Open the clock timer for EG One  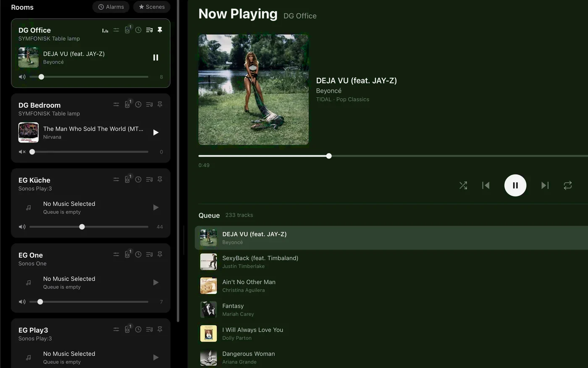[138, 254]
